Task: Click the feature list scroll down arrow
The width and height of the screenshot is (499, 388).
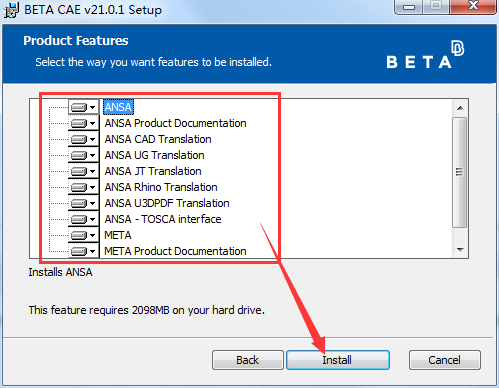Action: pyautogui.click(x=460, y=250)
